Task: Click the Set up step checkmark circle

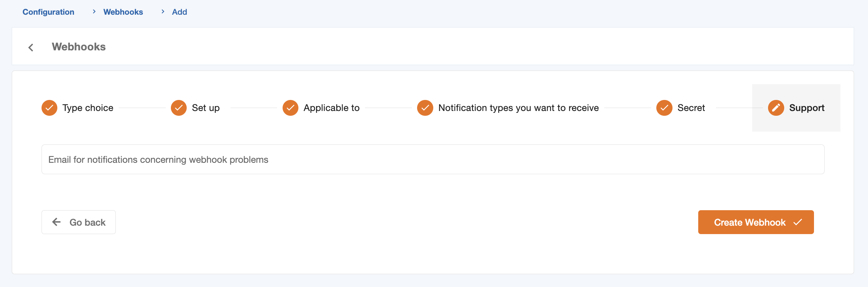Action: [179, 108]
